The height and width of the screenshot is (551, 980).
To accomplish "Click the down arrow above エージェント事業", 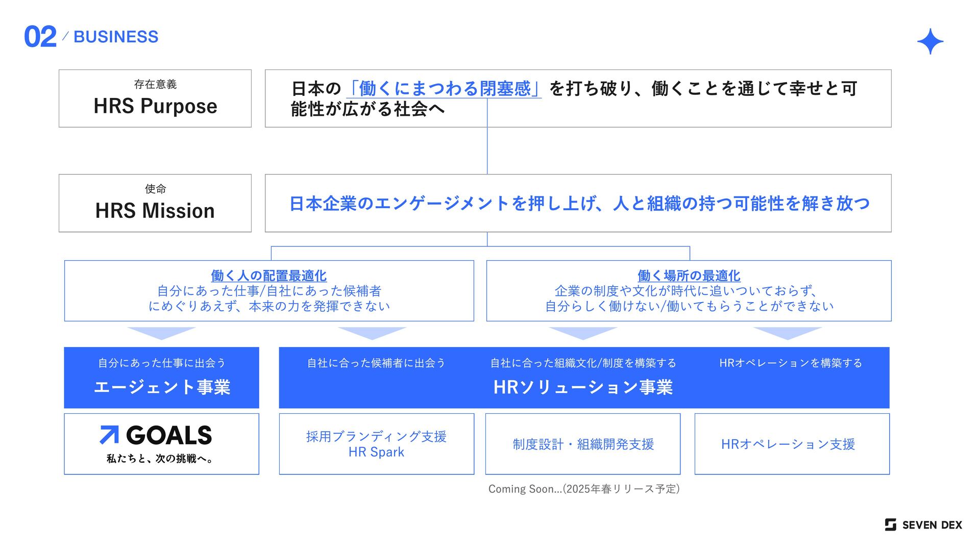I will [161, 333].
